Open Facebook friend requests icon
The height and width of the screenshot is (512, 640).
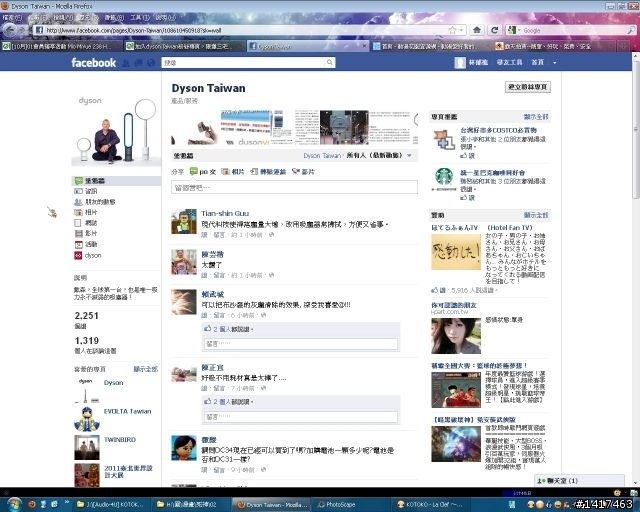pyautogui.click(x=126, y=63)
